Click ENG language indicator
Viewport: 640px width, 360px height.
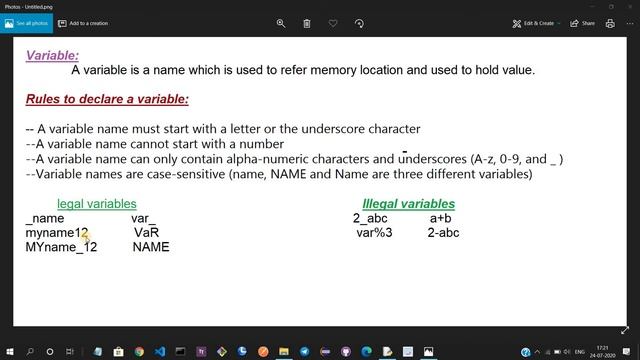point(580,351)
